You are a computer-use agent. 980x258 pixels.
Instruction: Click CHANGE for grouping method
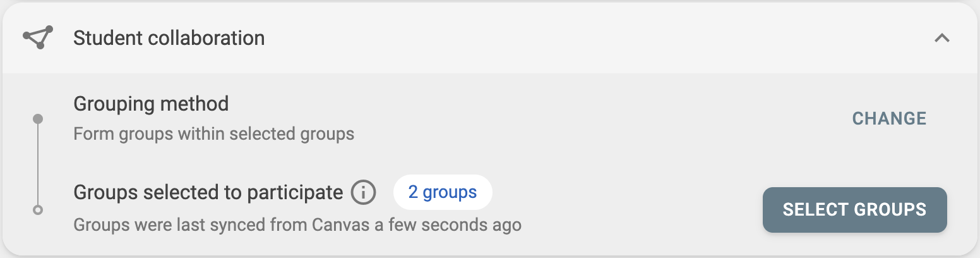889,119
